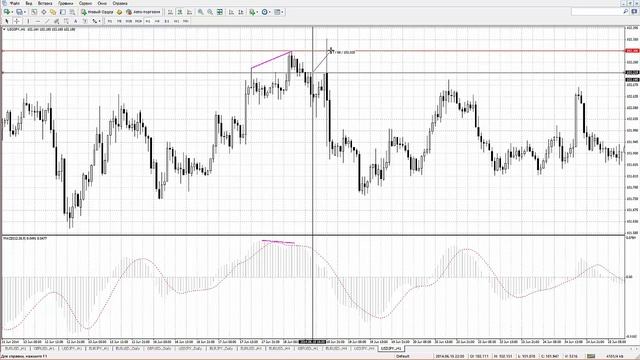Zoom out of the chart

pos(210,12)
